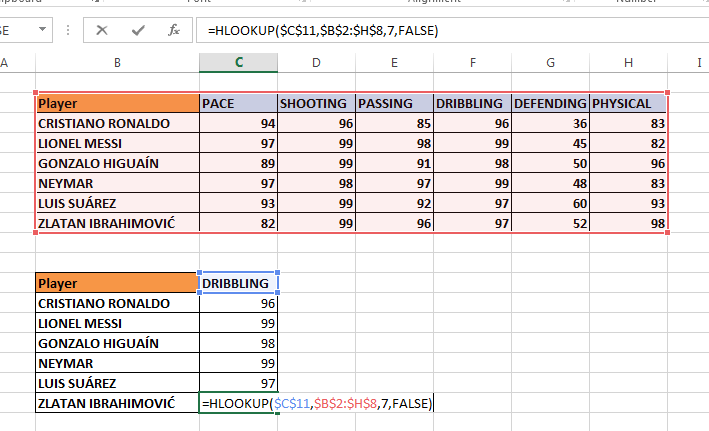Image resolution: width=709 pixels, height=431 pixels.
Task: Select column H header
Action: coord(629,62)
